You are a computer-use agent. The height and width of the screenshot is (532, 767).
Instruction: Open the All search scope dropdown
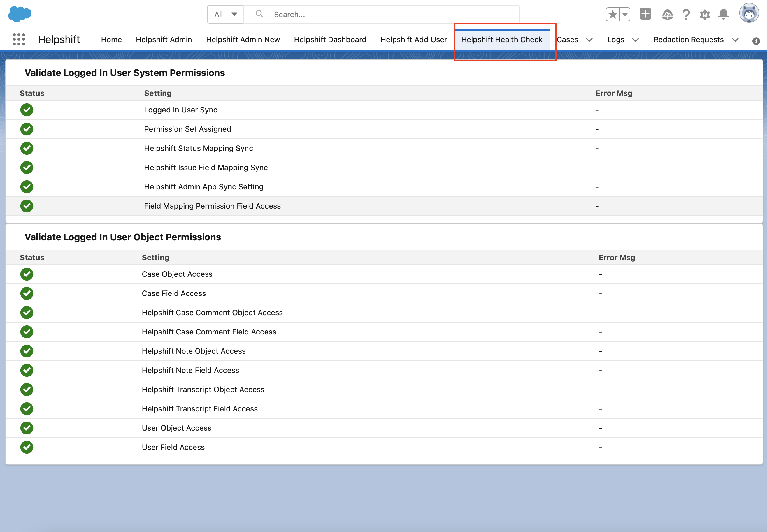225,14
